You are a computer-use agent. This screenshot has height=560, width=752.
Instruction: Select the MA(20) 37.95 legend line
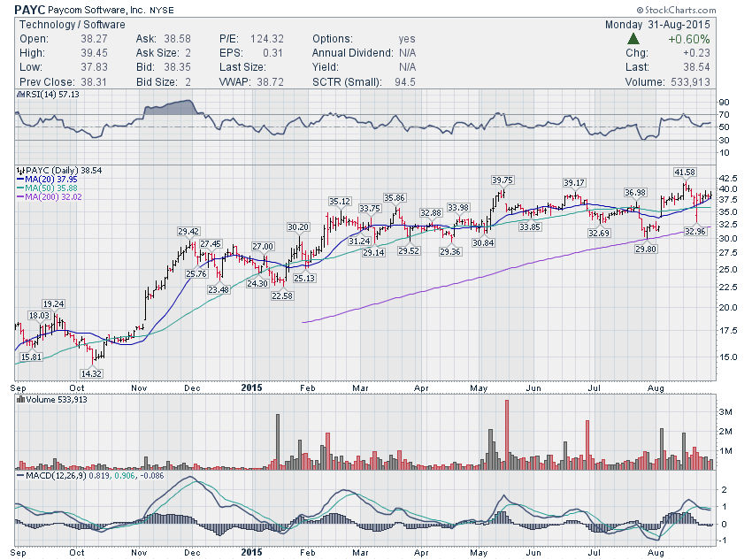(x=47, y=180)
